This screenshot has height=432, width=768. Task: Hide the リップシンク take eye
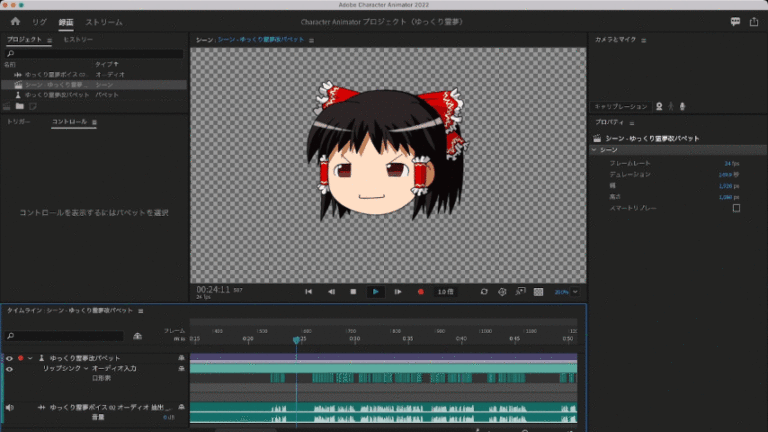(x=9, y=369)
